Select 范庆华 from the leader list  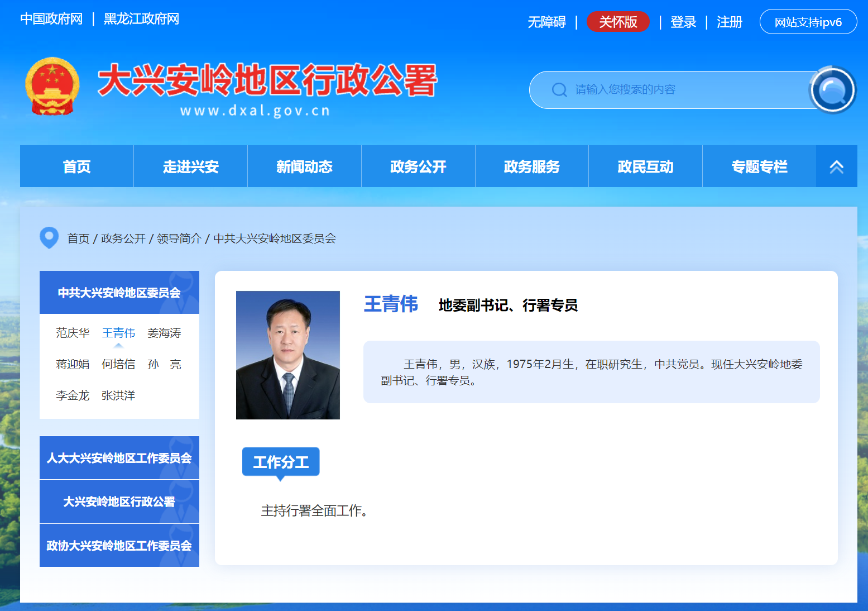coord(72,332)
